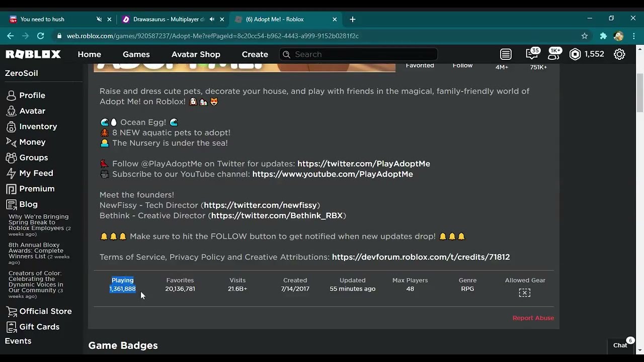The width and height of the screenshot is (644, 362).
Task: Open Creators of Color blog post
Action: [36, 285]
